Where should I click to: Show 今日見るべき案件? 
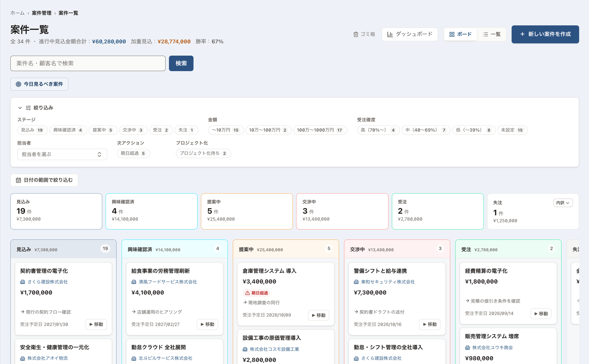39,84
